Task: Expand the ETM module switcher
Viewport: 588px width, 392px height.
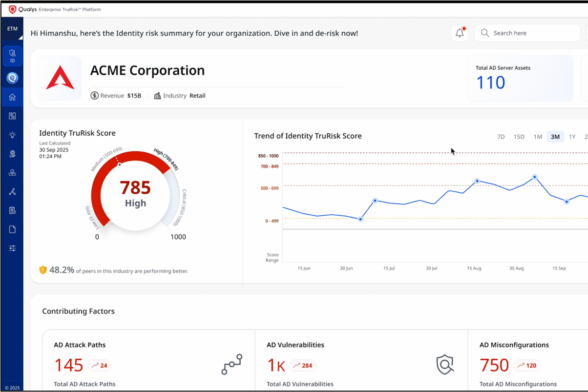Action: tap(12, 30)
